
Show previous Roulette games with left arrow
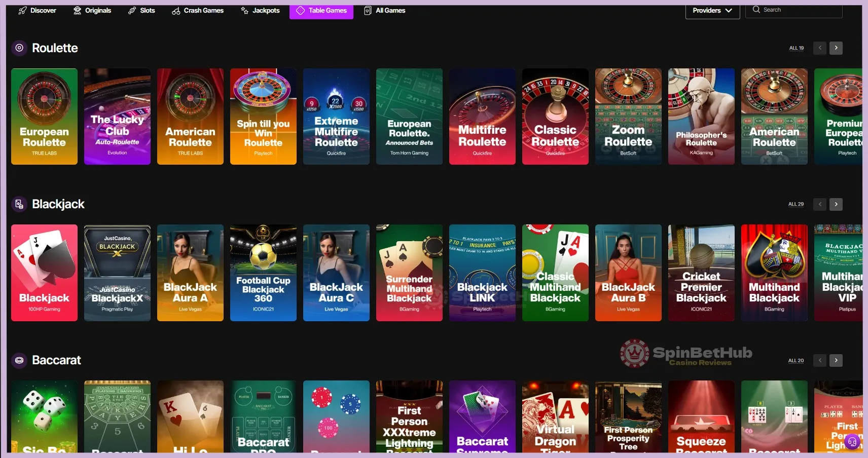[820, 48]
